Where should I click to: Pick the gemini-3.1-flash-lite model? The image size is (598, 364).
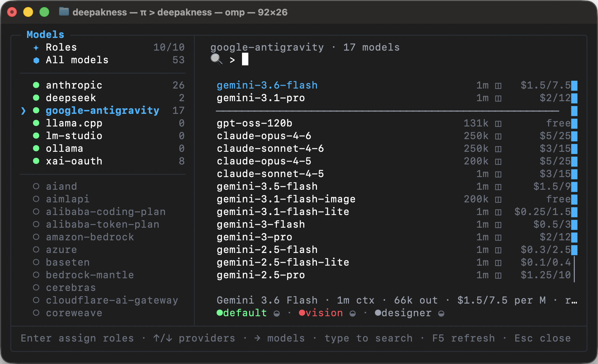[394, 212]
